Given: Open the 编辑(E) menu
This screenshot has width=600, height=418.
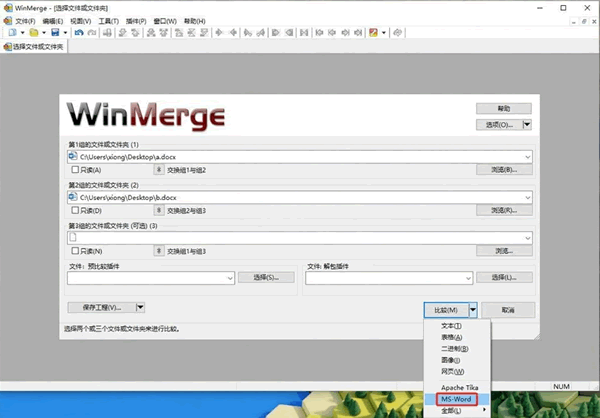Looking at the screenshot, I should point(52,21).
